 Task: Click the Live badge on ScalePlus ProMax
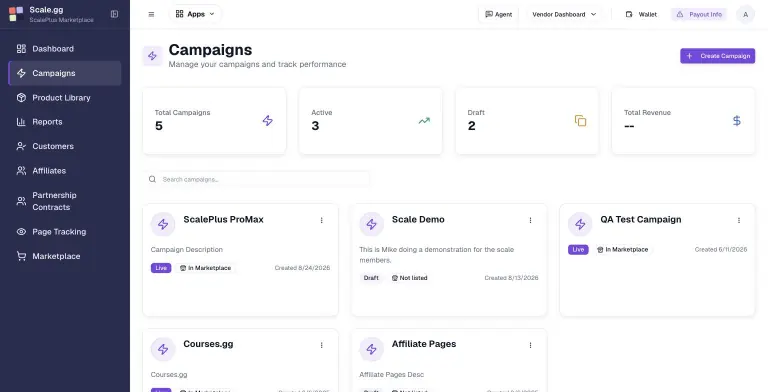161,268
